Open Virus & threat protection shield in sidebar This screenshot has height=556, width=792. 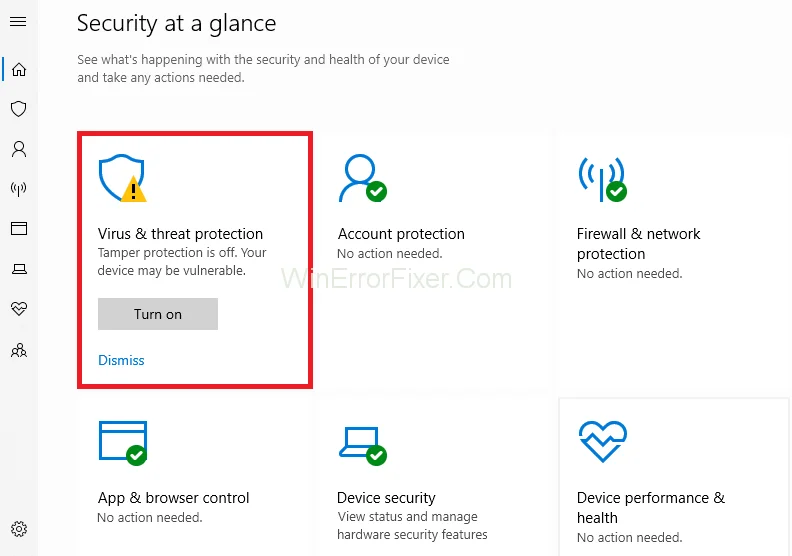coord(18,109)
